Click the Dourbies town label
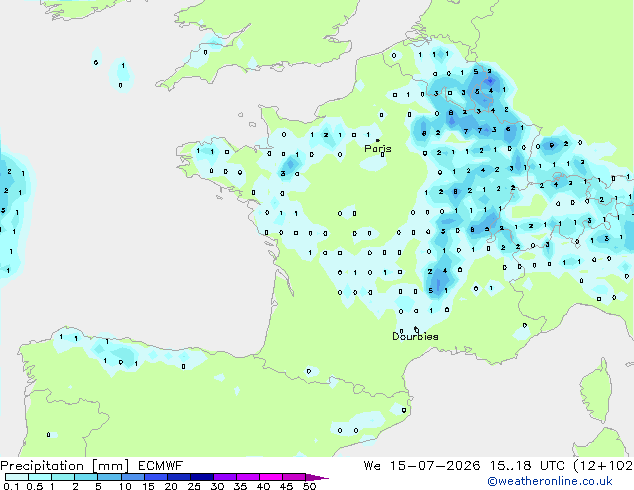 [x=415, y=336]
